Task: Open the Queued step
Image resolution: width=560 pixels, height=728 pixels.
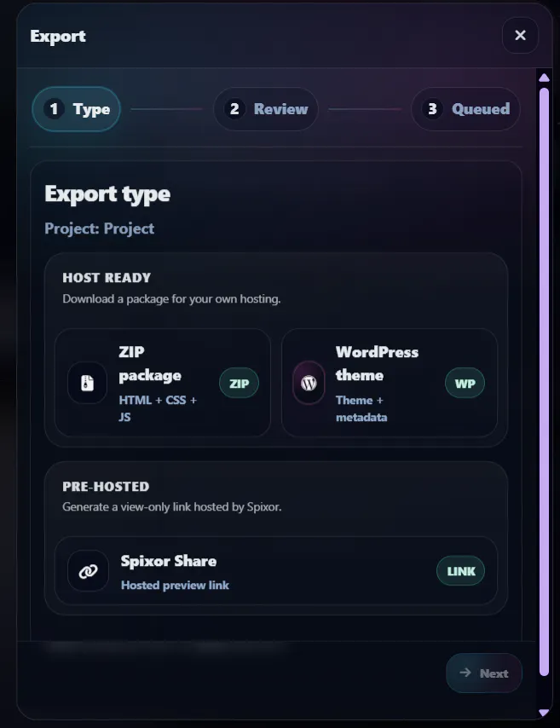Action: point(465,109)
